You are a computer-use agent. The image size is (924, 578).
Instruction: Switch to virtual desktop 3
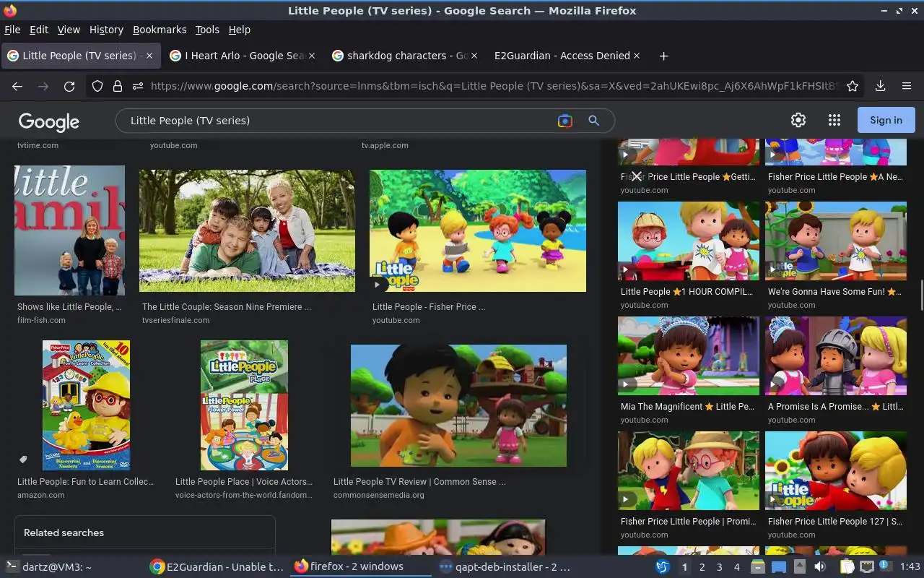719,567
